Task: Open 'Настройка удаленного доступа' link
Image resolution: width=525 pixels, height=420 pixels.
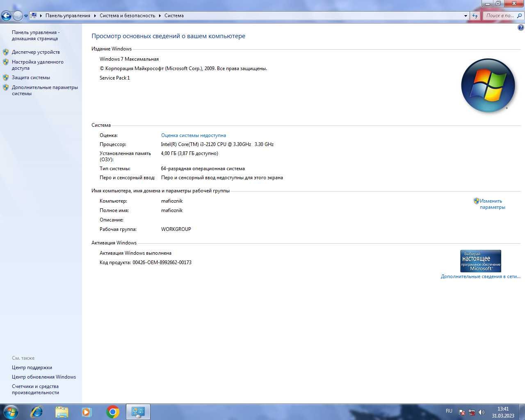Action: (x=38, y=65)
